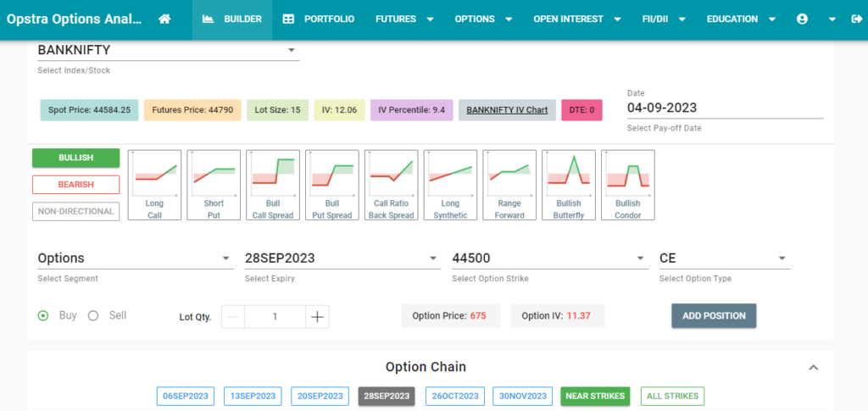The image size is (868, 411).
Task: Expand the FUTURES menu
Action: [404, 19]
